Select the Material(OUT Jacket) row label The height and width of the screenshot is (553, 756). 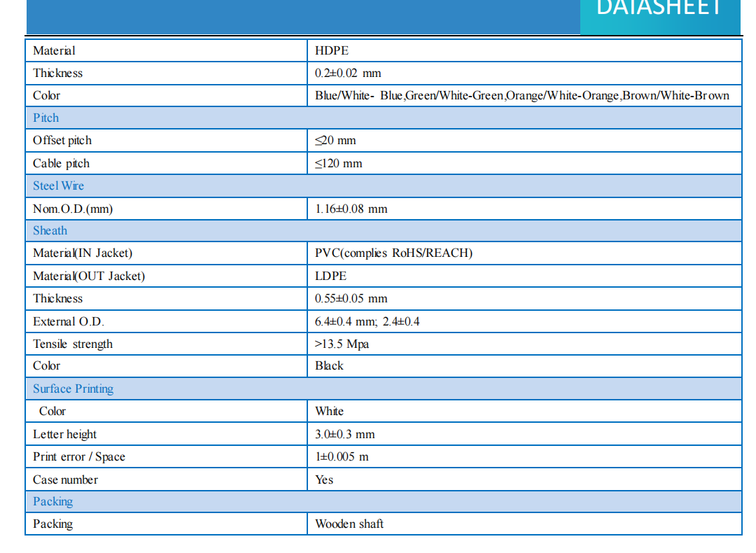click(89, 276)
